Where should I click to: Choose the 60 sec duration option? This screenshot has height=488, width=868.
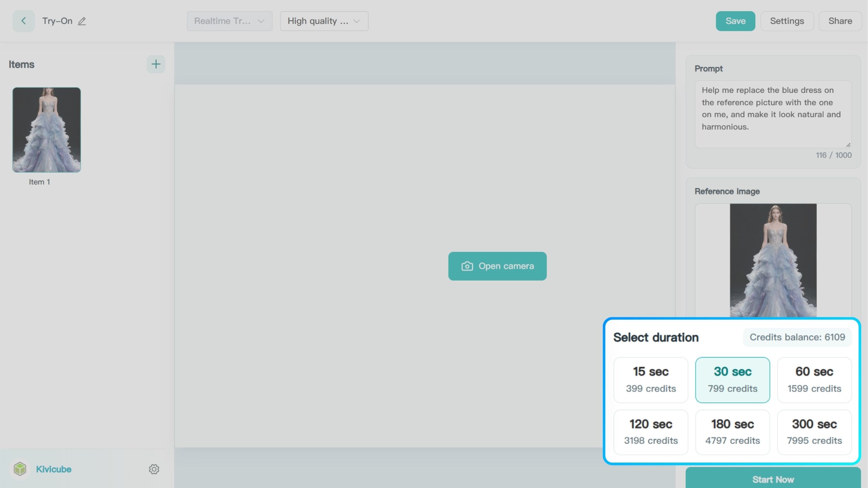tap(814, 380)
